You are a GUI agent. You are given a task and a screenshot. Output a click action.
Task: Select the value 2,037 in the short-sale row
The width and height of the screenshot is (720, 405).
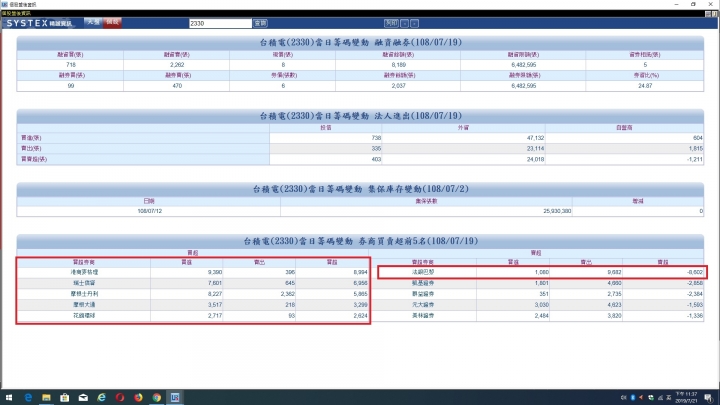[399, 86]
